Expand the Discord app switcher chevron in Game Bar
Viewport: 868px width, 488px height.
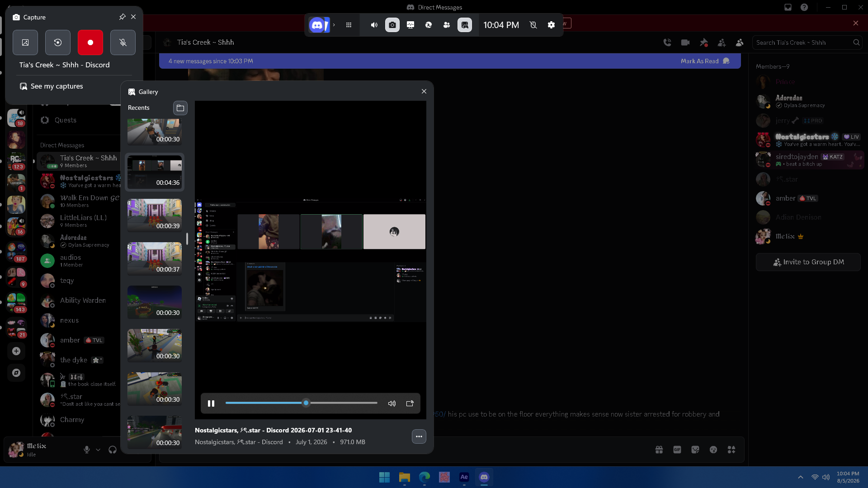[x=334, y=25]
